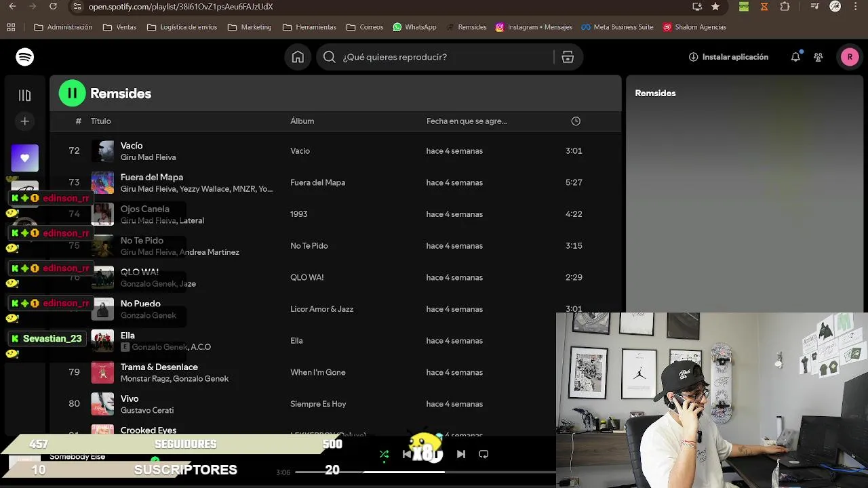Open album Fuera del Mapa link
This screenshot has width=868, height=488.
(317, 182)
